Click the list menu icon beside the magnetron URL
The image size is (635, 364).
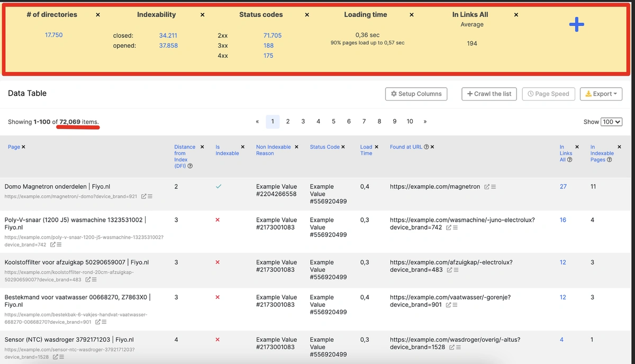[494, 187]
